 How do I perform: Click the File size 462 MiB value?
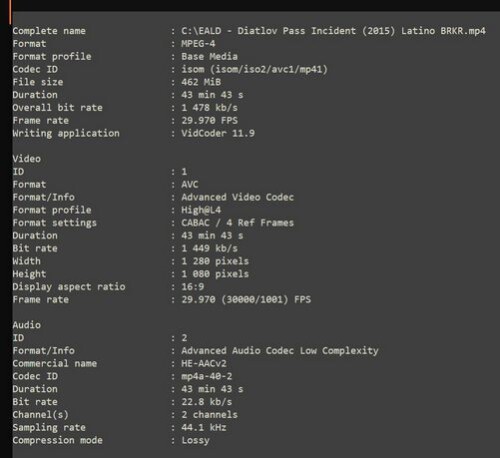pyautogui.click(x=201, y=82)
